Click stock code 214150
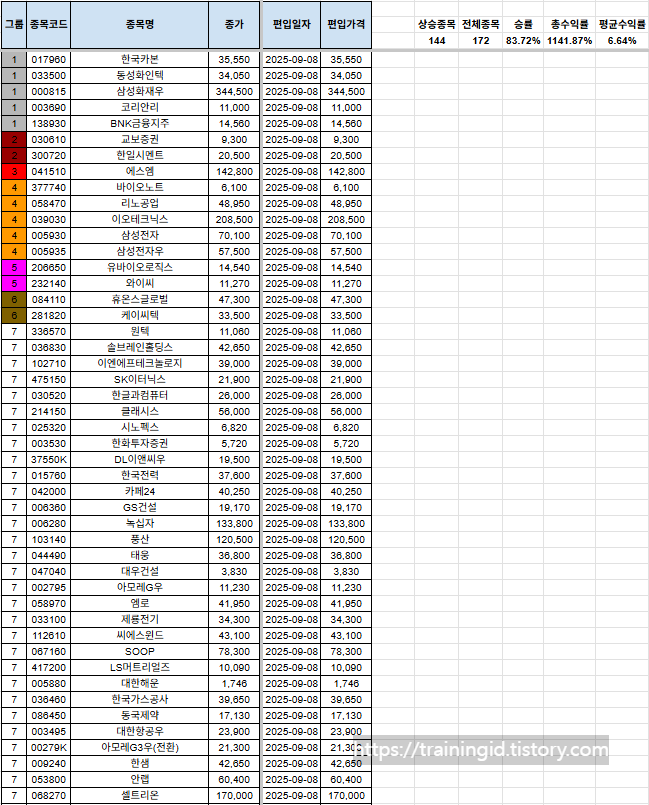Viewport: 649px width, 805px height. pyautogui.click(x=48, y=411)
